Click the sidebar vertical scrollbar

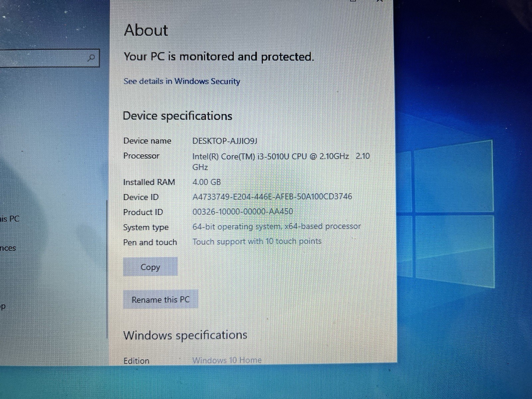click(107, 269)
